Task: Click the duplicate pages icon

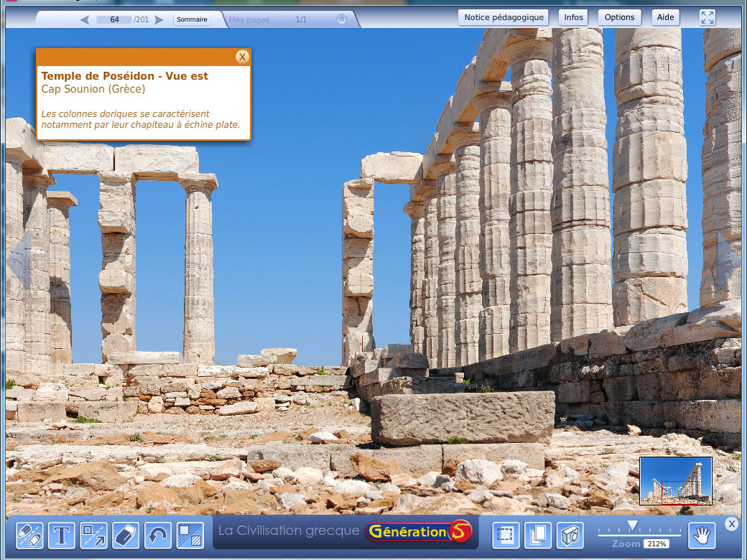Action: 537,536
